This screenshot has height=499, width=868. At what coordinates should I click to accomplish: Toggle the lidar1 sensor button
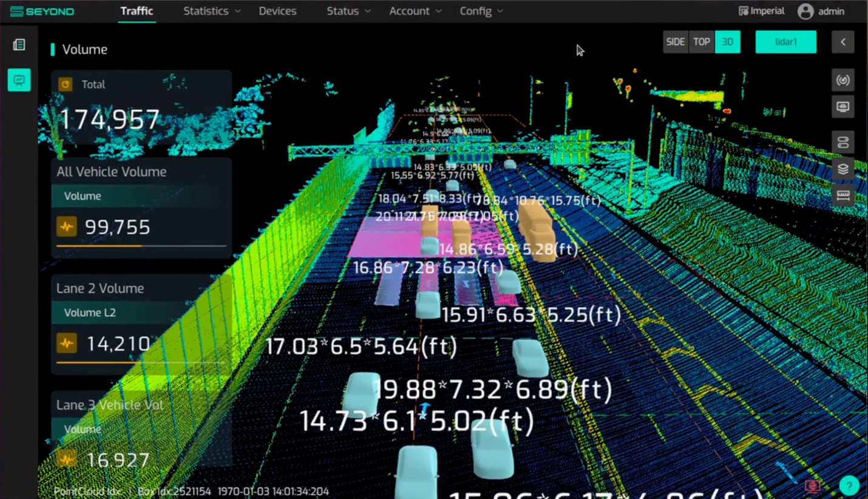point(786,42)
